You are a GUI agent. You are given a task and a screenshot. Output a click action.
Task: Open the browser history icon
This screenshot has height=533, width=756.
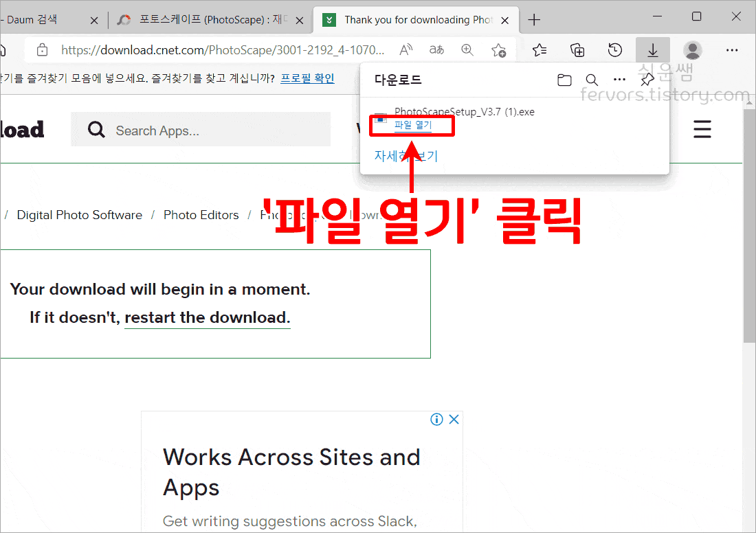coord(614,49)
